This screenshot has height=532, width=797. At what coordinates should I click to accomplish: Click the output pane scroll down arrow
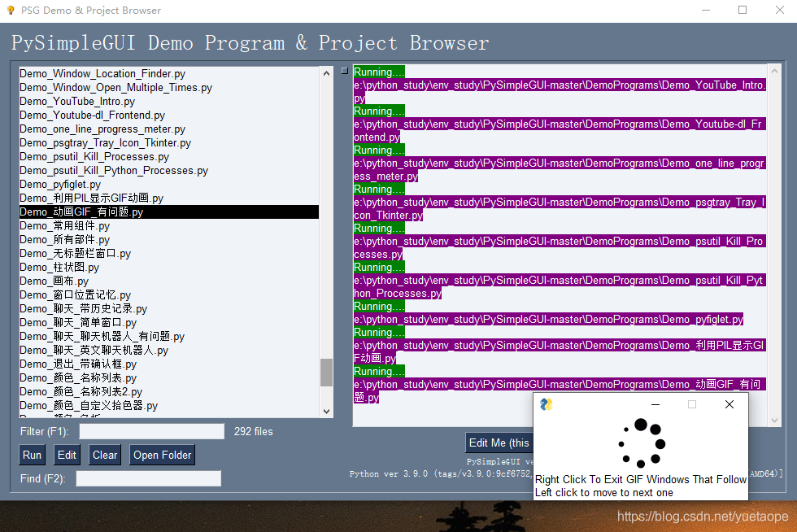(774, 420)
